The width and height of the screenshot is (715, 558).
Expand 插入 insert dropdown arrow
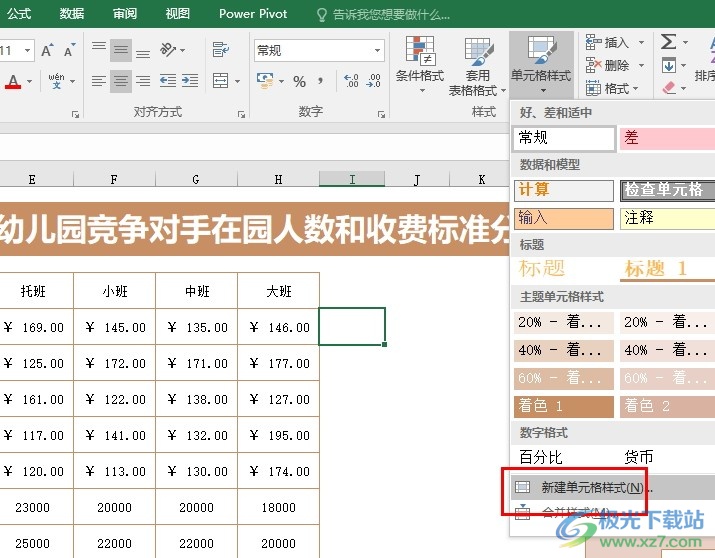[x=641, y=42]
